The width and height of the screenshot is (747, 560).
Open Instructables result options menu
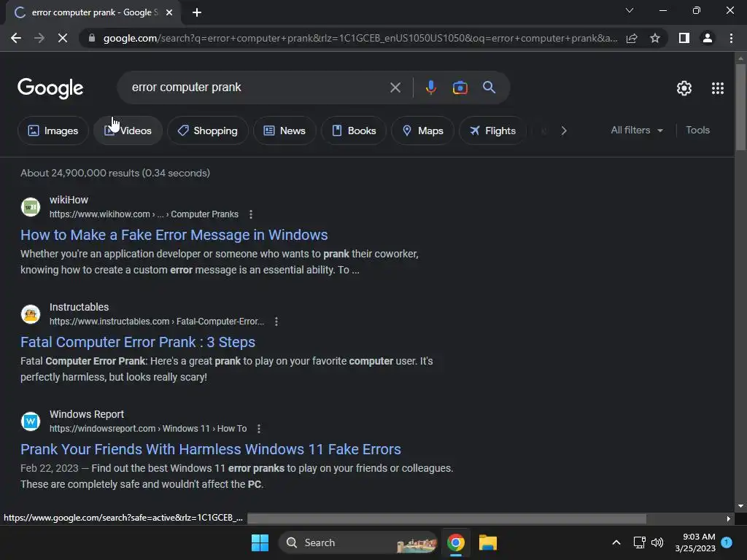(276, 322)
